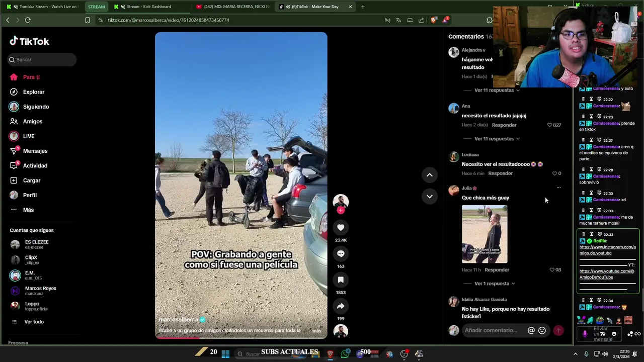Close the TikTok browser tab
This screenshot has width=644, height=362.
350,7
